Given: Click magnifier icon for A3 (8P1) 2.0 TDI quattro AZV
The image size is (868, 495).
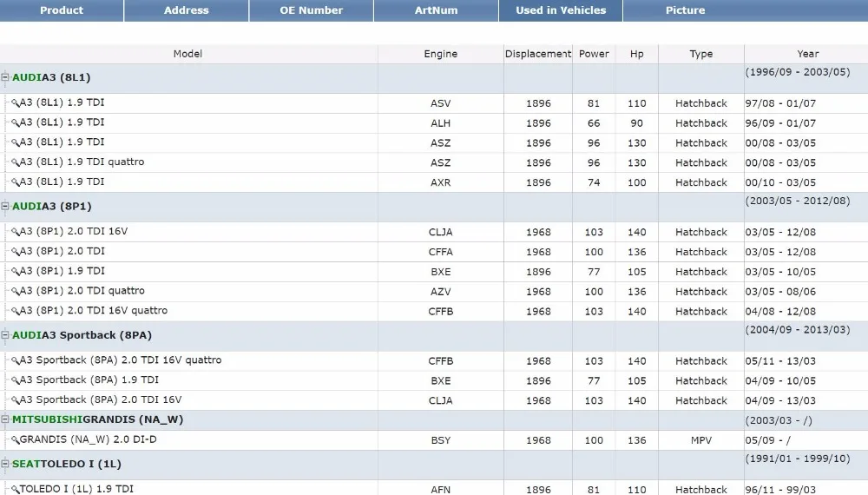Looking at the screenshot, I should 15,291.
